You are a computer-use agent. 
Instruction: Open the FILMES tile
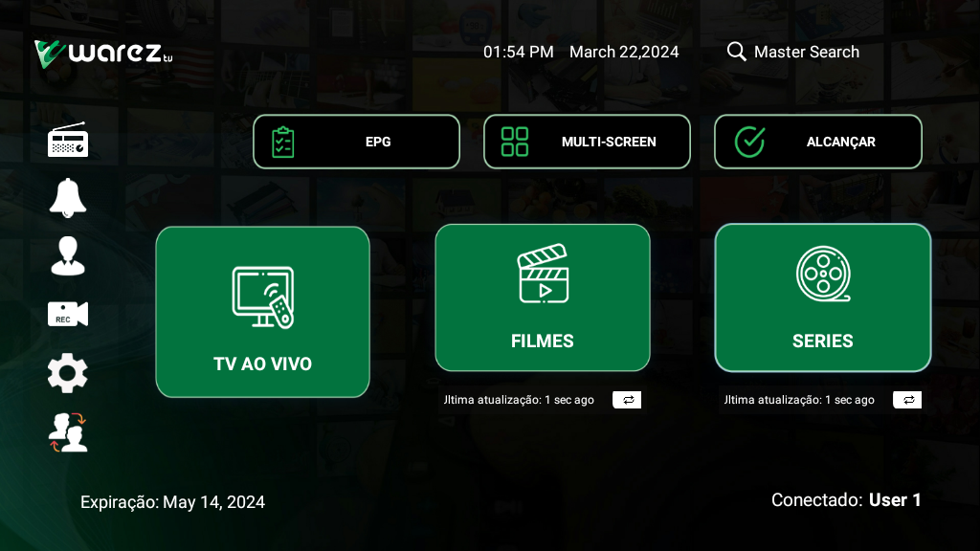tap(543, 298)
